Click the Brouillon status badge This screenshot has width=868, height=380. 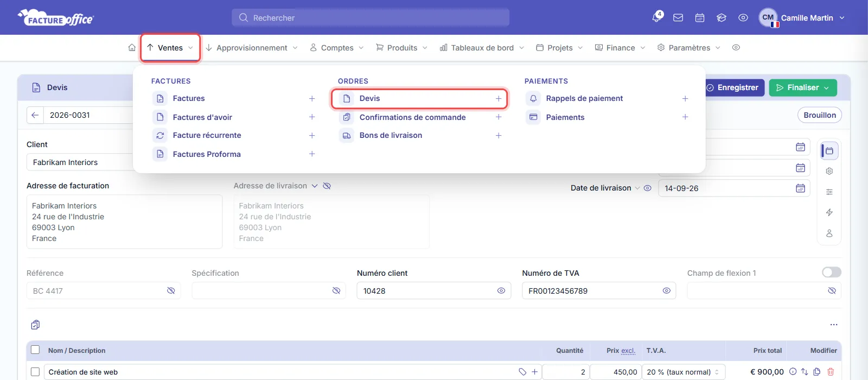(x=820, y=115)
